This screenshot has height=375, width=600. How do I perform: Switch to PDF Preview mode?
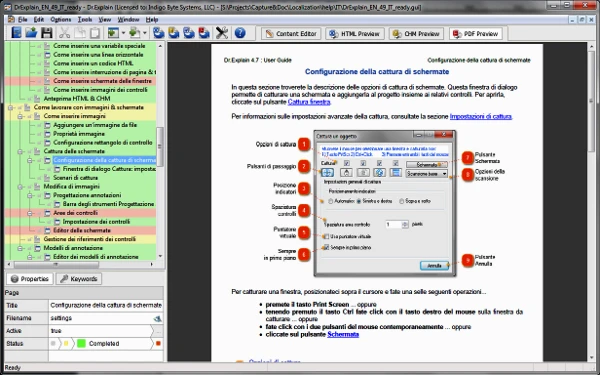click(x=476, y=34)
